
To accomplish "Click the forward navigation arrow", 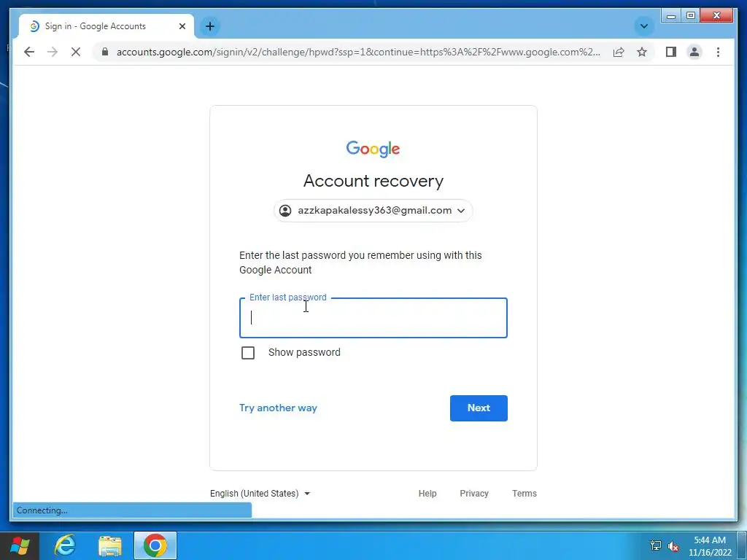I will [x=53, y=52].
